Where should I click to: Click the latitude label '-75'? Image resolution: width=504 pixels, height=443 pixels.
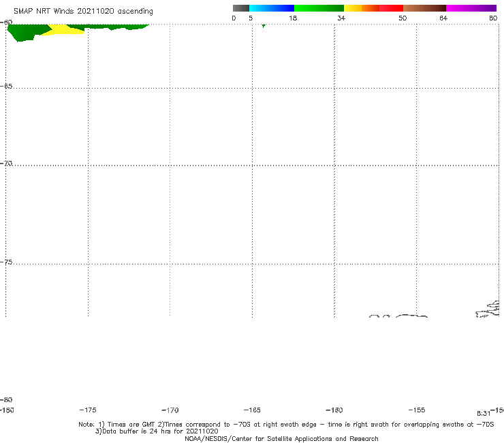pos(6,262)
